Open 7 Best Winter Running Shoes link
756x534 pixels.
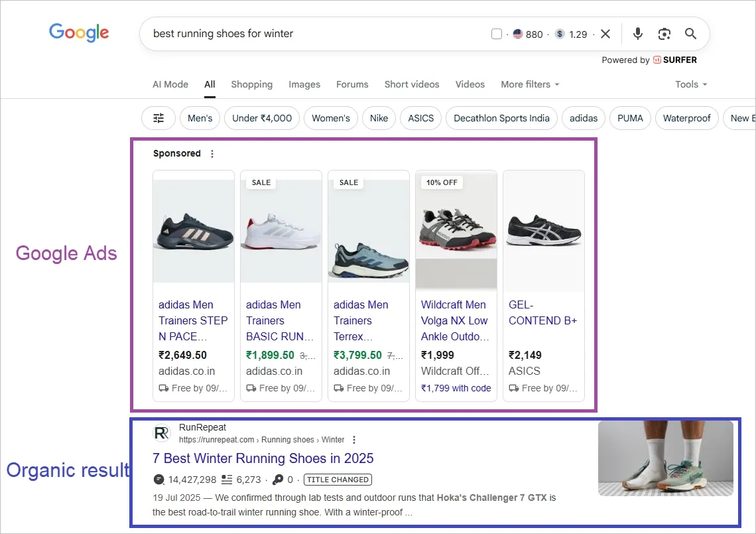(x=263, y=458)
